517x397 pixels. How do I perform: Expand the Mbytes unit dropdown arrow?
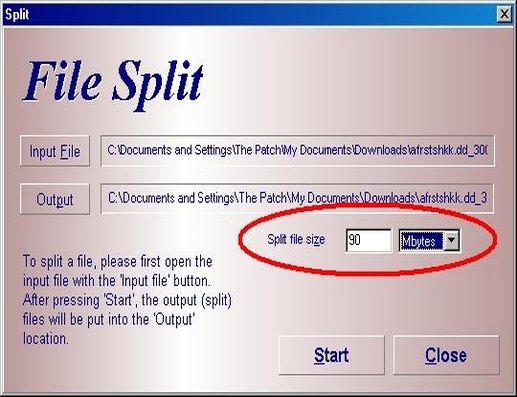tap(451, 240)
